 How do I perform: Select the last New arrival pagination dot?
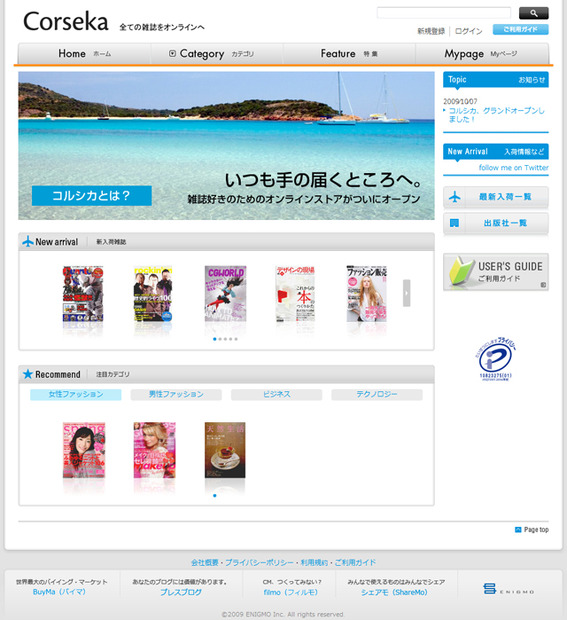[x=236, y=339]
